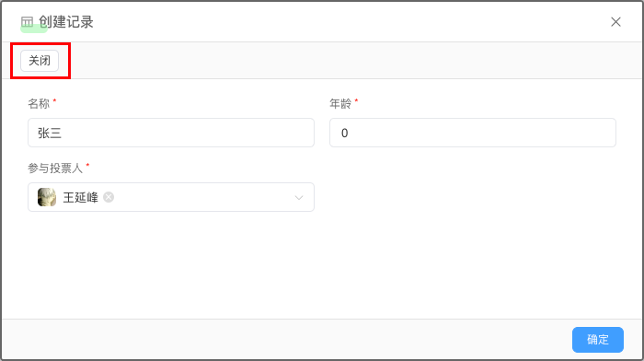Focus the 年龄 field containing 0
Screen dimensions: 644x361
pos(472,133)
